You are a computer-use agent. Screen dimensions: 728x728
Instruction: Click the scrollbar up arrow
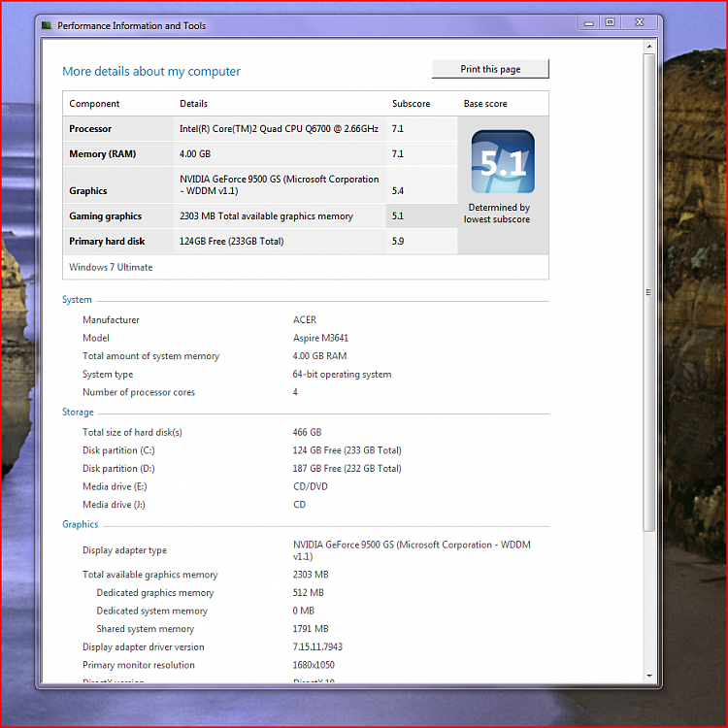pos(649,47)
